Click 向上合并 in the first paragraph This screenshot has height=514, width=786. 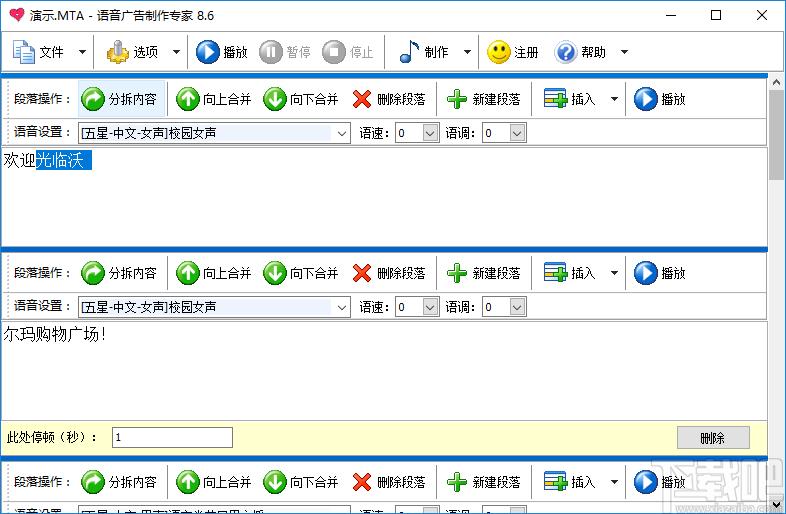pyautogui.click(x=214, y=99)
